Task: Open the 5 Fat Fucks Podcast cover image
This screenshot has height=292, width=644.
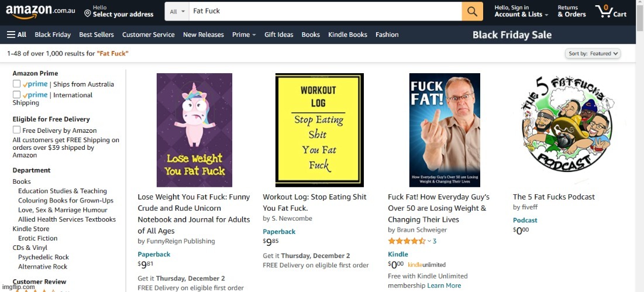Action: tap(567, 130)
